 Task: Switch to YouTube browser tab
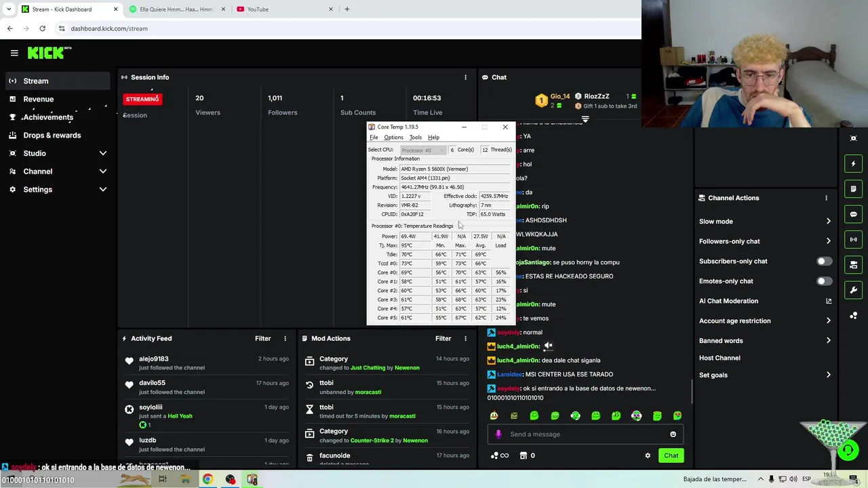point(283,9)
